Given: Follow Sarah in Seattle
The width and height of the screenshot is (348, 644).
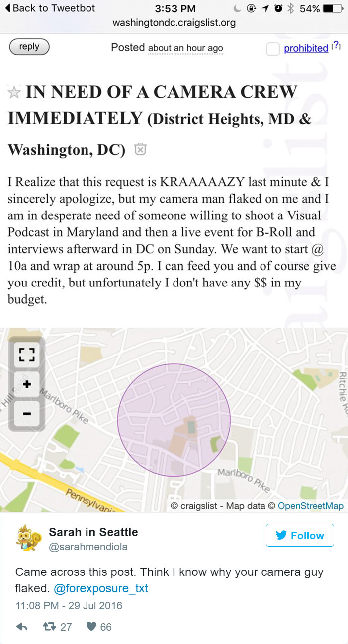Looking at the screenshot, I should [300, 535].
